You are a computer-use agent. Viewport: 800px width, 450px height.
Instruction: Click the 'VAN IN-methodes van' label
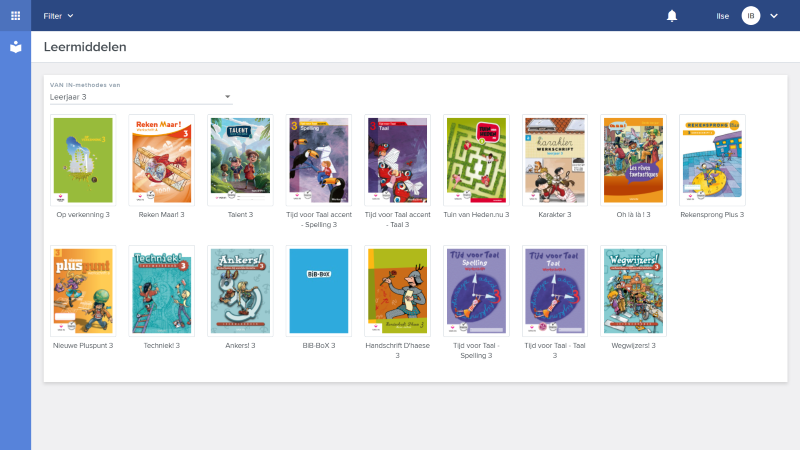pos(85,85)
